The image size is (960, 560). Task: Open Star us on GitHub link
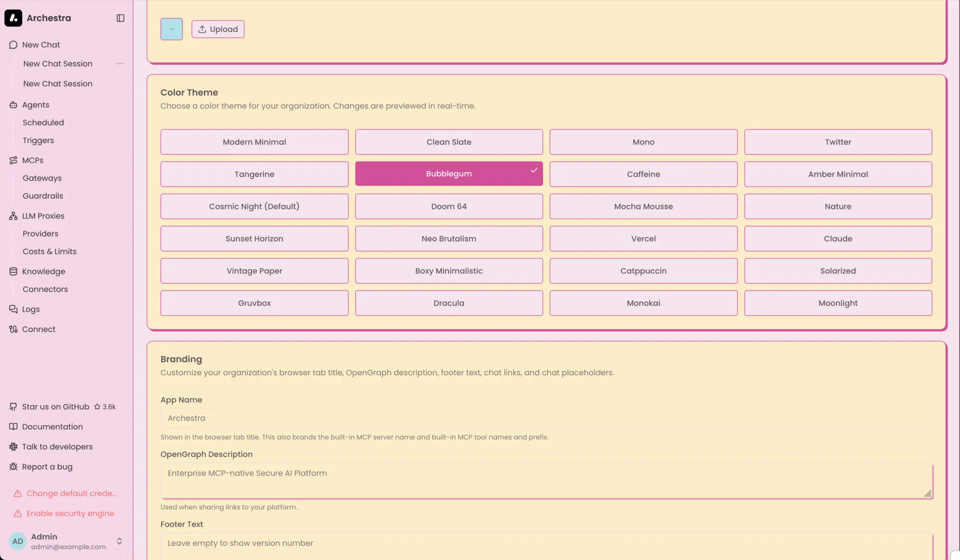(55, 407)
